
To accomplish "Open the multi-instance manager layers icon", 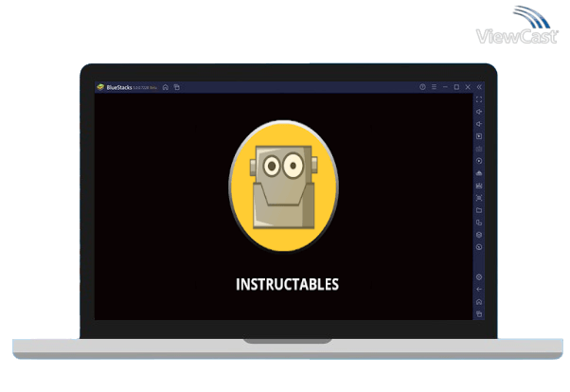I will pyautogui.click(x=479, y=235).
